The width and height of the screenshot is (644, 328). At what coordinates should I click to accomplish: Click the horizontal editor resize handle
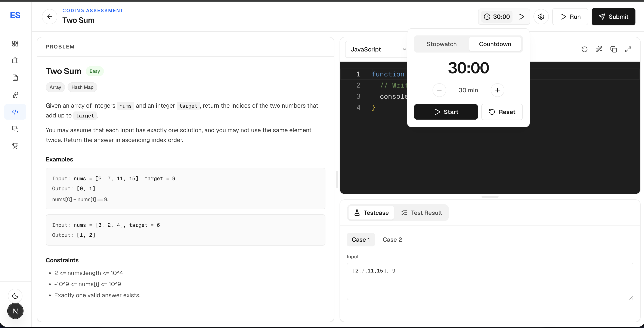tap(490, 197)
